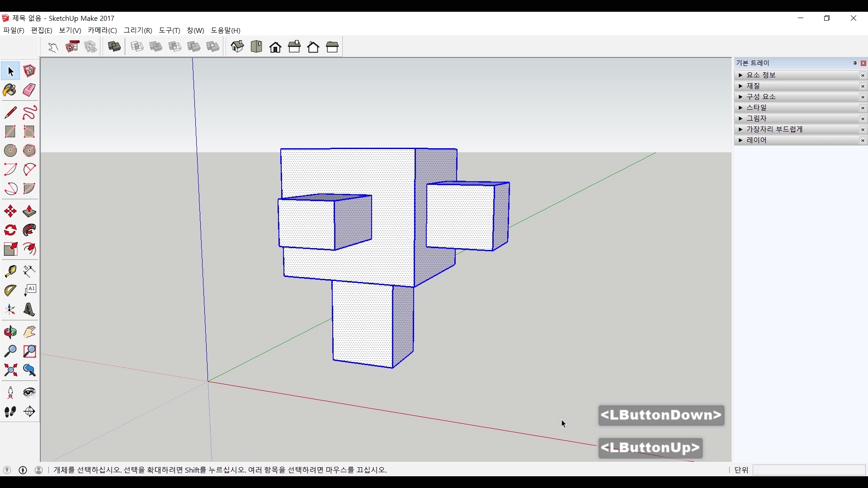Click the 단위 measurements input box
Screen dimensions: 868x488
pyautogui.click(x=809, y=470)
